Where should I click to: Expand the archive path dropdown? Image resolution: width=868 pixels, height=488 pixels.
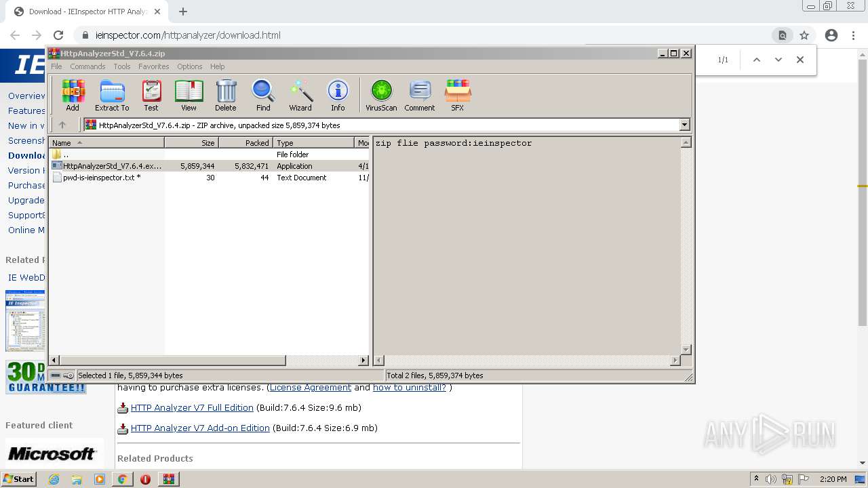pyautogui.click(x=684, y=125)
